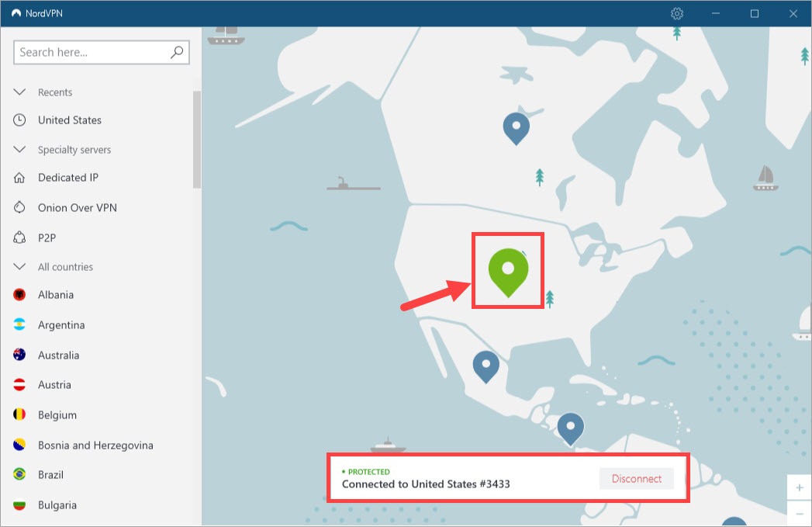Click the sidebar vertical scrollbar

click(x=197, y=140)
